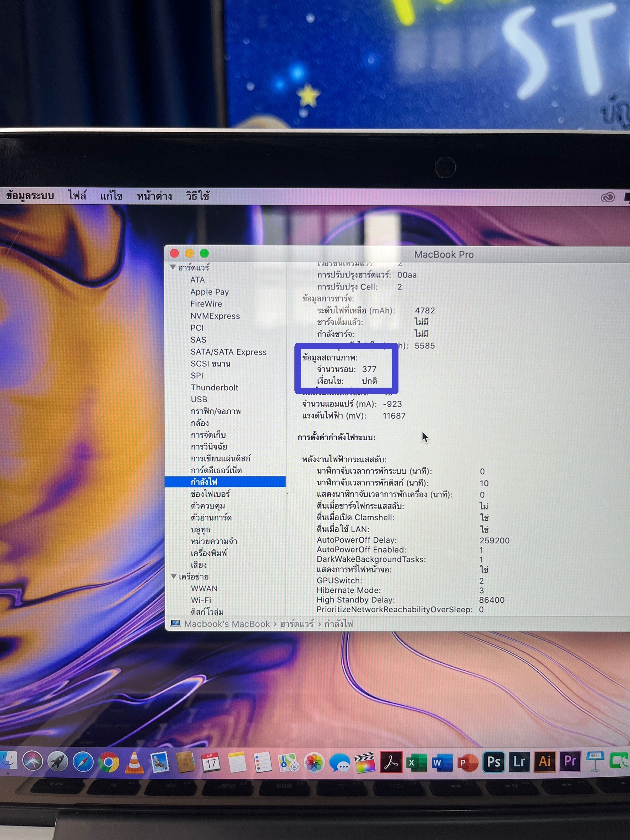Image resolution: width=630 pixels, height=840 pixels.
Task: Select บลูทูธ in the sidebar
Action: (200, 529)
